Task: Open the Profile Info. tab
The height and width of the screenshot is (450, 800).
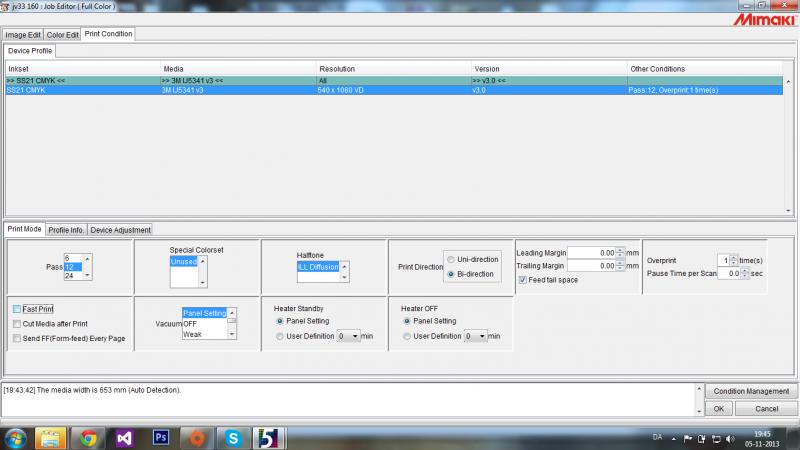Action: click(66, 230)
